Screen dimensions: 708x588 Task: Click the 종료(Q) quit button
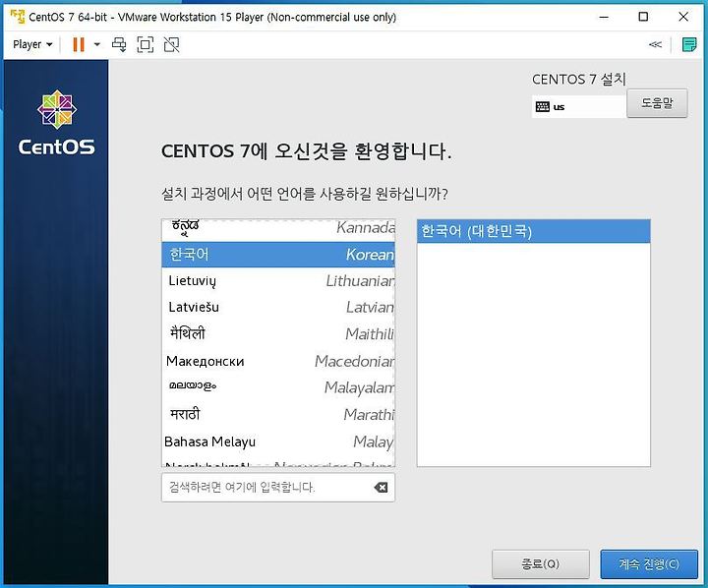coord(541,564)
